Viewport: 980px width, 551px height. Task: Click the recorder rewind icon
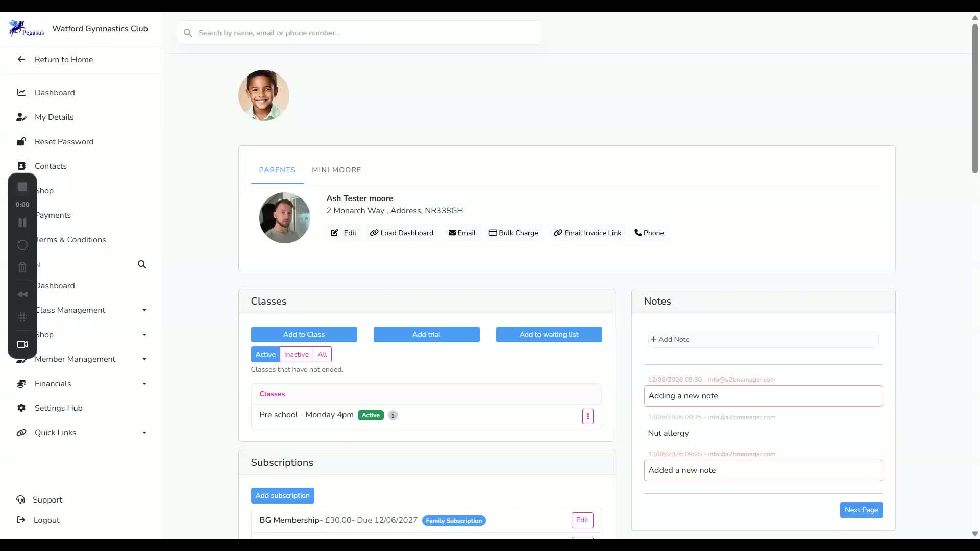pyautogui.click(x=22, y=294)
